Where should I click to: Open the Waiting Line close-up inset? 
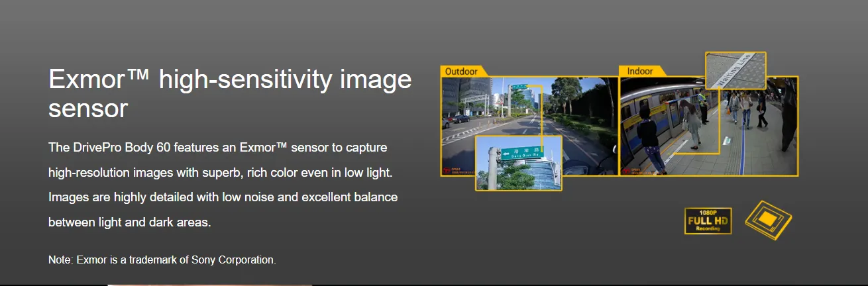click(735, 70)
